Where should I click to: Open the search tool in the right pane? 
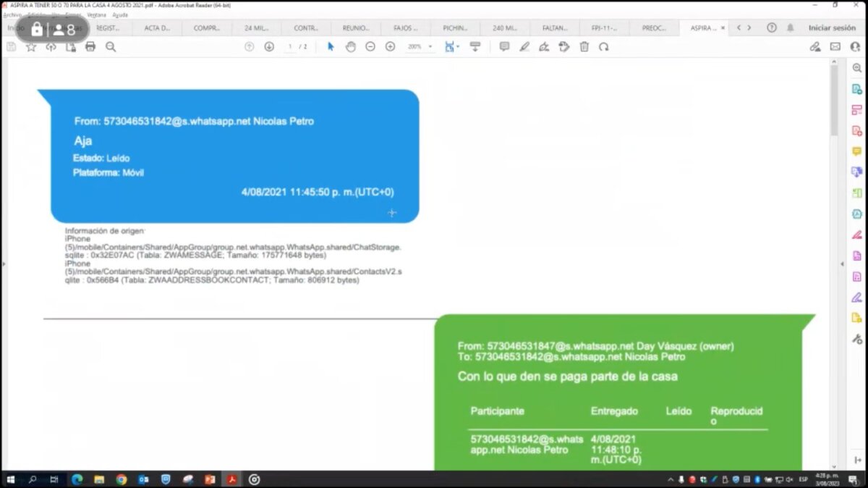[857, 68]
